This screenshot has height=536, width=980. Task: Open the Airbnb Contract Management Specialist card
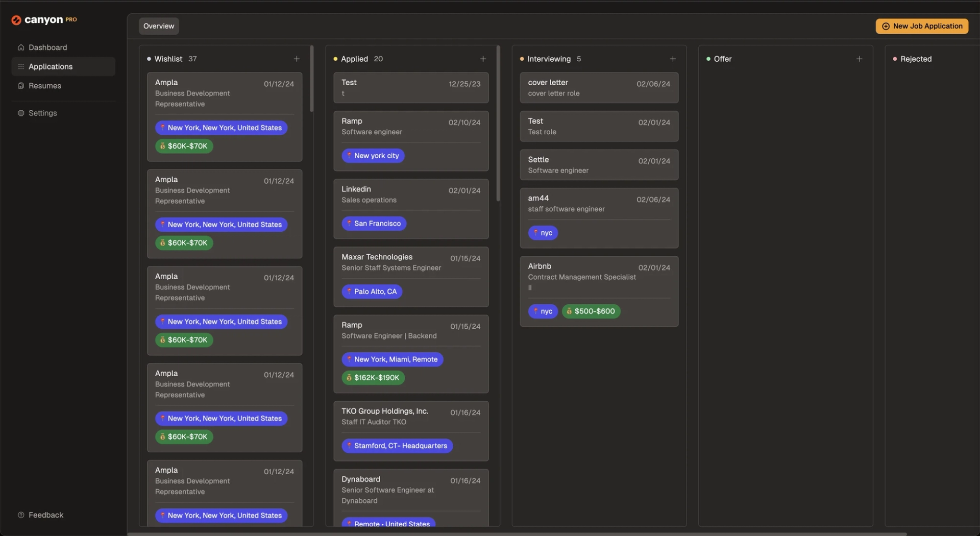[599, 291]
